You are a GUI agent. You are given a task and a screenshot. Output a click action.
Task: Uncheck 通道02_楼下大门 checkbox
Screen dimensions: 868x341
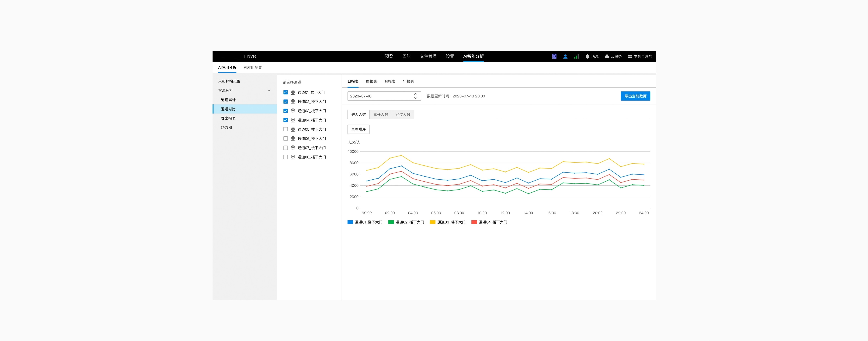pos(285,102)
